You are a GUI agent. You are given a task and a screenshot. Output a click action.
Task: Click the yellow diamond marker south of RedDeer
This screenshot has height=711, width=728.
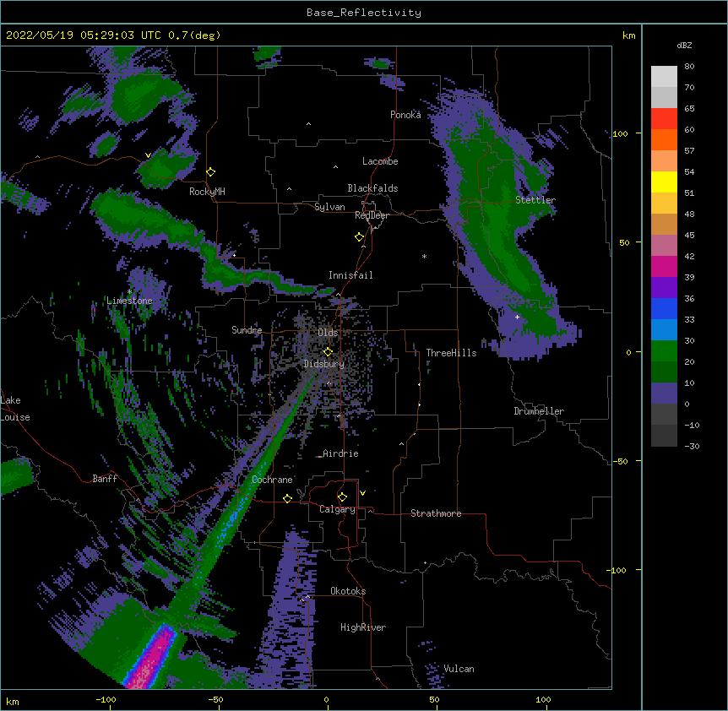click(x=360, y=236)
